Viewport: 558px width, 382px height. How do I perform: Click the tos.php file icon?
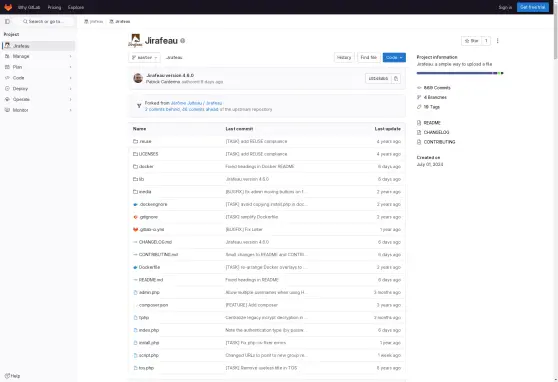coord(135,368)
